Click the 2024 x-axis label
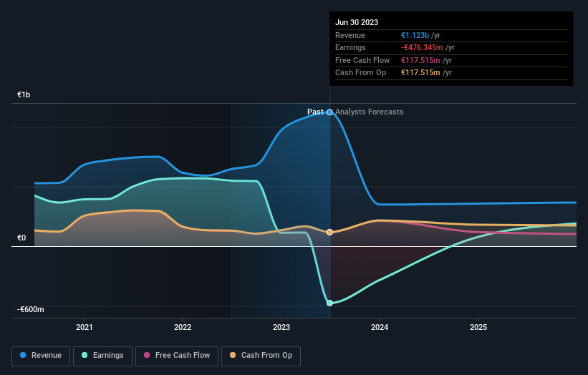Screen dimensions: 588x375 pyautogui.click(x=380, y=327)
